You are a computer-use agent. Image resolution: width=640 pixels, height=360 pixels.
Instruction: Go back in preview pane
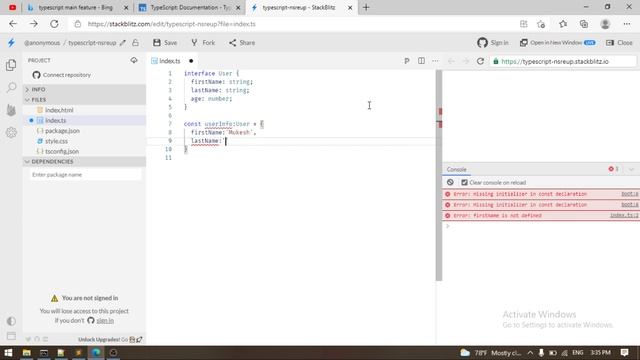pos(451,61)
